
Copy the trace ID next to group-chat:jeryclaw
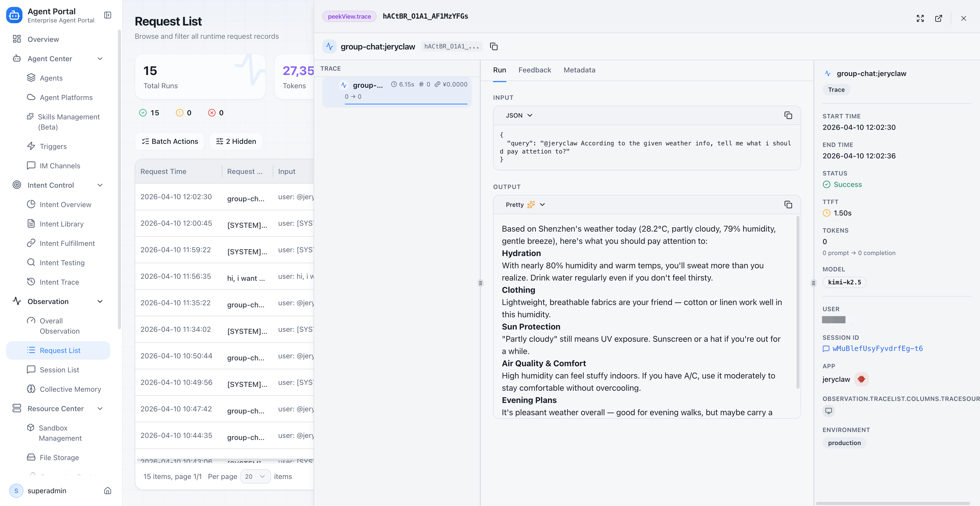494,46
